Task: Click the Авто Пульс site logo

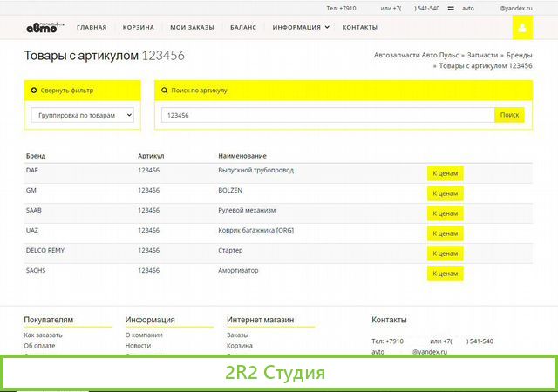Action: [x=39, y=27]
